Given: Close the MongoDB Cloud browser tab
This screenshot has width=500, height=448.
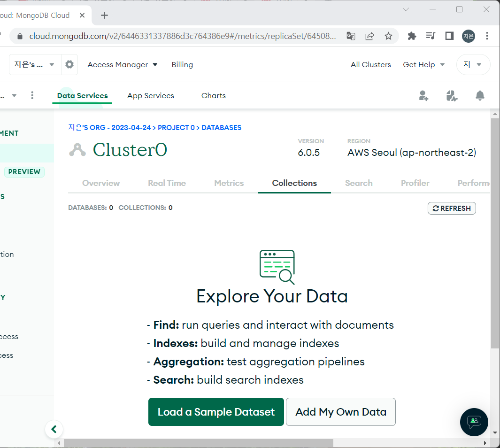Looking at the screenshot, I should click(x=82, y=15).
